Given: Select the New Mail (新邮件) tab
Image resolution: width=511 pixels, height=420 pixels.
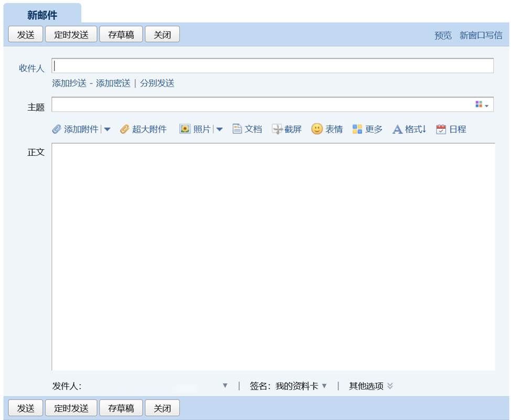Looking at the screenshot, I should (42, 15).
